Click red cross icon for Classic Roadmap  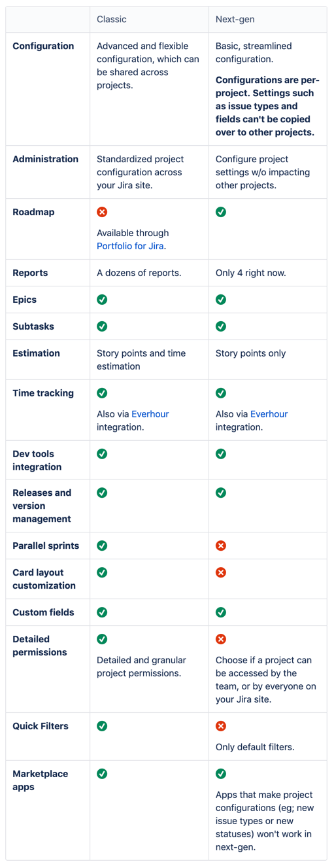(x=102, y=212)
